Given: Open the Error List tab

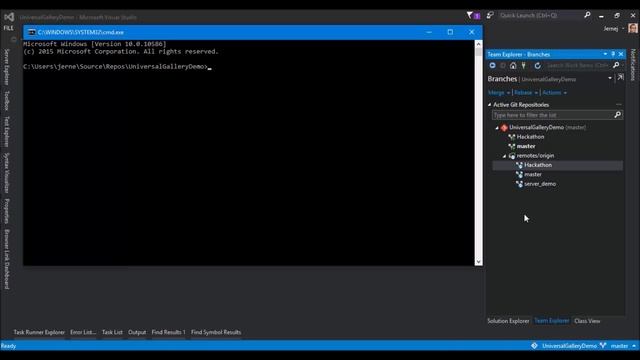Looking at the screenshot, I should [x=83, y=332].
